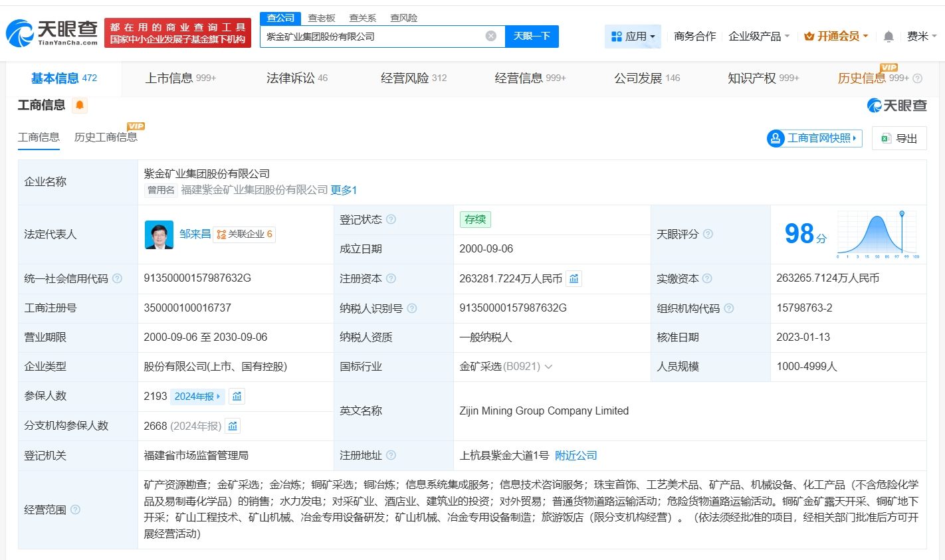Click the TianYanCha logo
This screenshot has height=560, width=945.
pos(52,32)
